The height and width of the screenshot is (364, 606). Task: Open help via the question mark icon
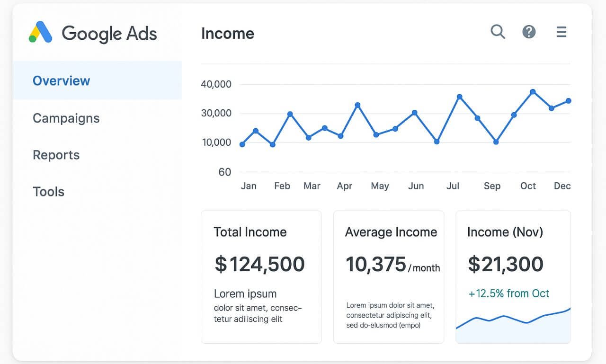tap(529, 32)
